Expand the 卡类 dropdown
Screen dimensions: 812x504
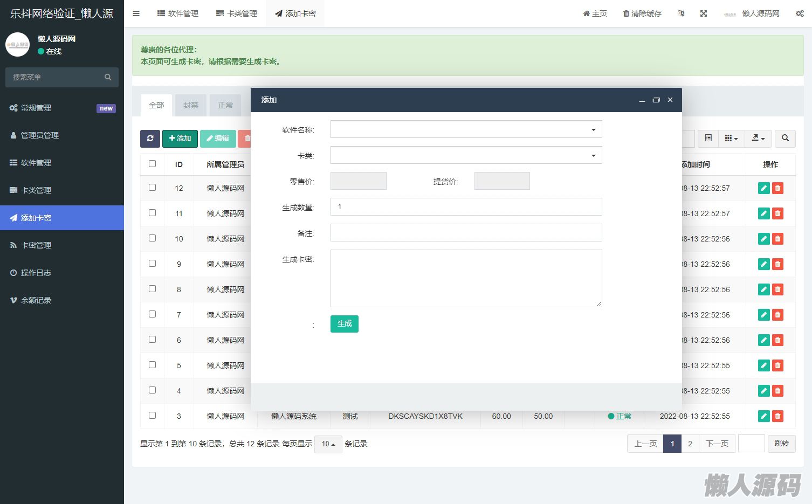(466, 155)
